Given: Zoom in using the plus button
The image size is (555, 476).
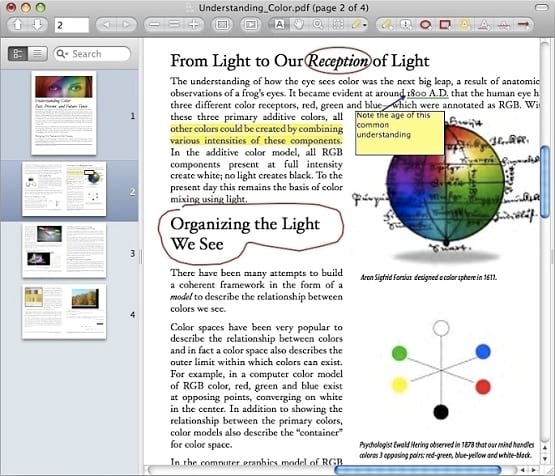Looking at the screenshot, I should click(194, 24).
